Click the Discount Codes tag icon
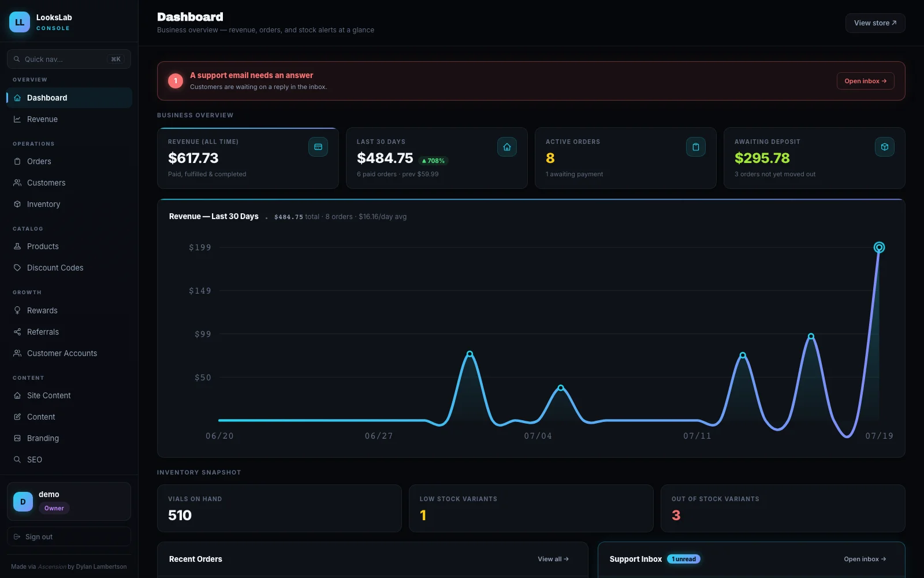 point(17,268)
